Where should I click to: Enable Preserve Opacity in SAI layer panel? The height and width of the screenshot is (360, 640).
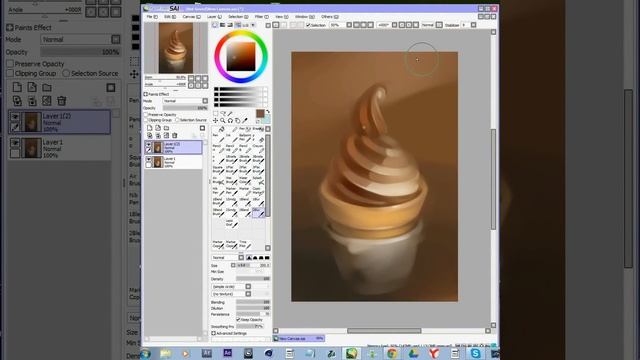coord(146,115)
